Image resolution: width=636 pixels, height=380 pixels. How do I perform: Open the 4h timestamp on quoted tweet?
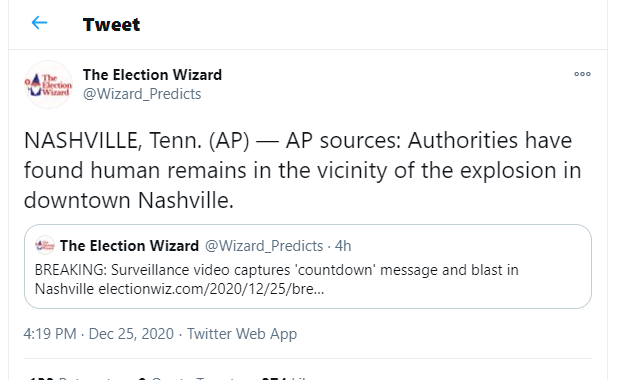tap(343, 246)
